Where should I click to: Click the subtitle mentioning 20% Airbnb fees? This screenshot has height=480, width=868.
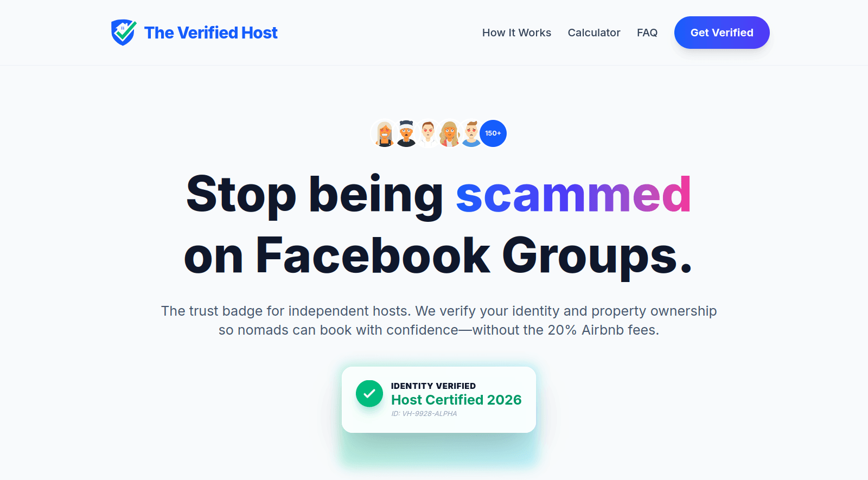point(438,320)
